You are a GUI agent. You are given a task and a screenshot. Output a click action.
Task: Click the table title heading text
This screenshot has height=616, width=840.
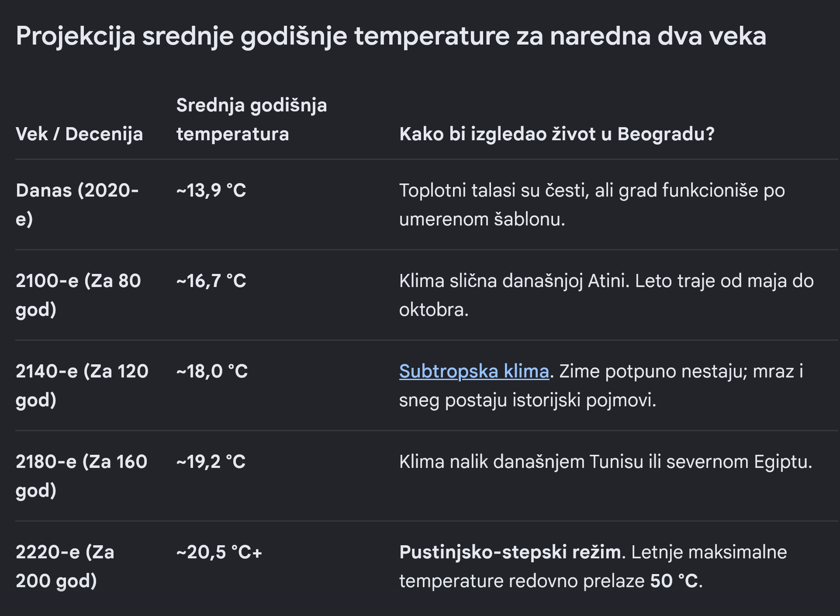pos(391,36)
